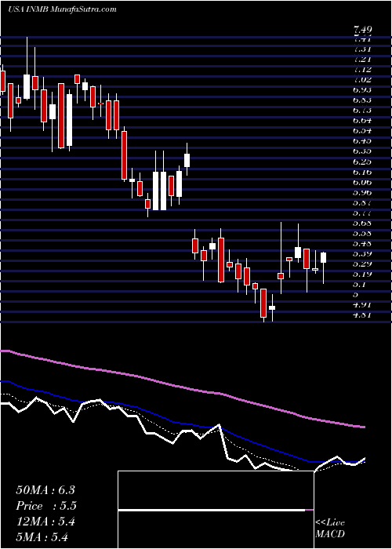Screen dimensions: 392x549
Task: Click the 6.45 price axis label
Action: pos(362,140)
